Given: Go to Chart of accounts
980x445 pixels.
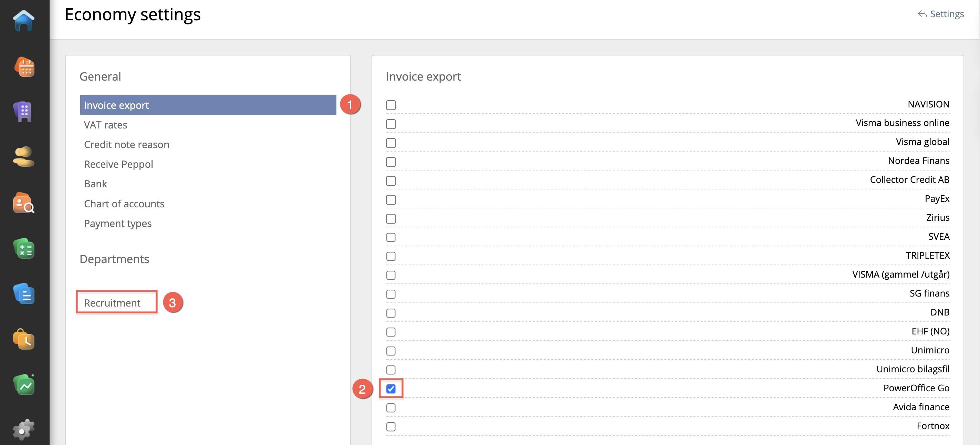Looking at the screenshot, I should point(124,204).
